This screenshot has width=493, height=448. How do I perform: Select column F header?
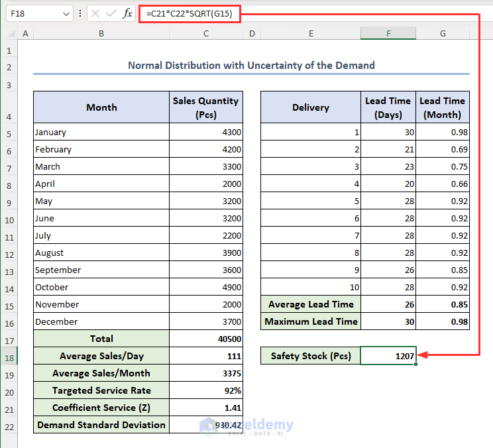click(x=388, y=33)
